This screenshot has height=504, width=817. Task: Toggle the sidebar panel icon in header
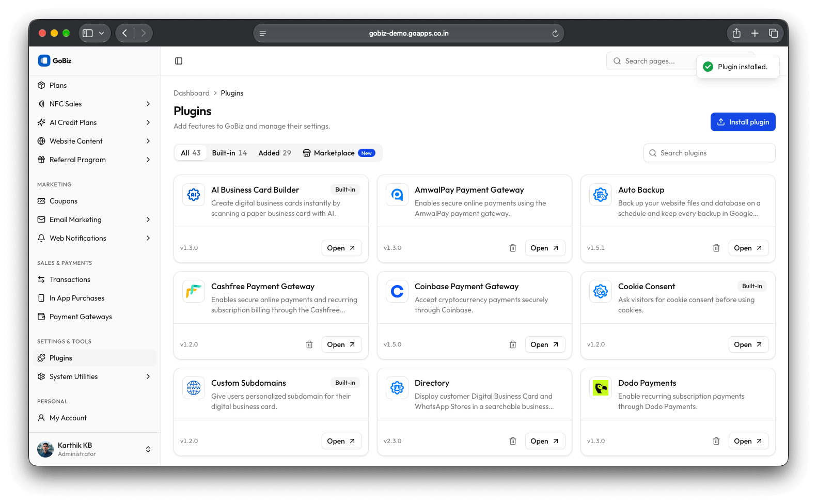[x=179, y=61]
